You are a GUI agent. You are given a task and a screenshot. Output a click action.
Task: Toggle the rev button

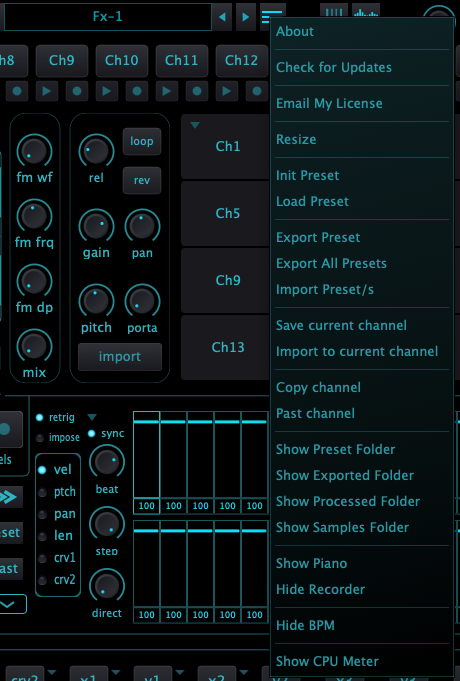tap(142, 180)
